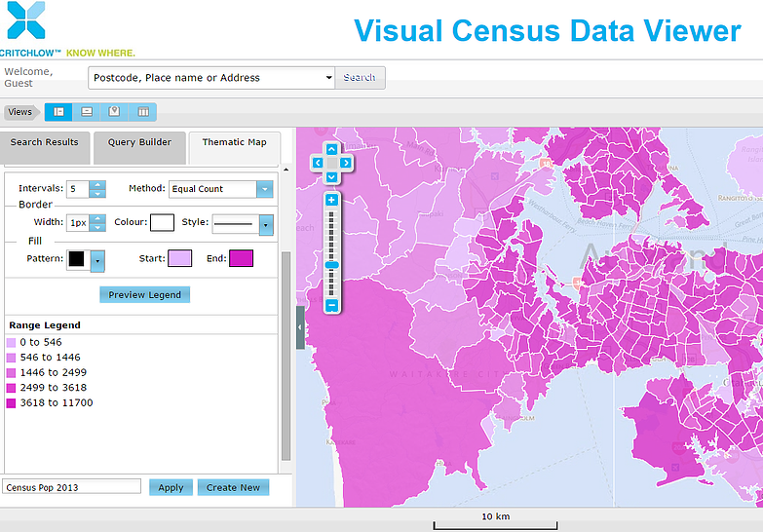This screenshot has height=532, width=763.
Task: Click the map zoom slider handle
Action: [x=332, y=265]
